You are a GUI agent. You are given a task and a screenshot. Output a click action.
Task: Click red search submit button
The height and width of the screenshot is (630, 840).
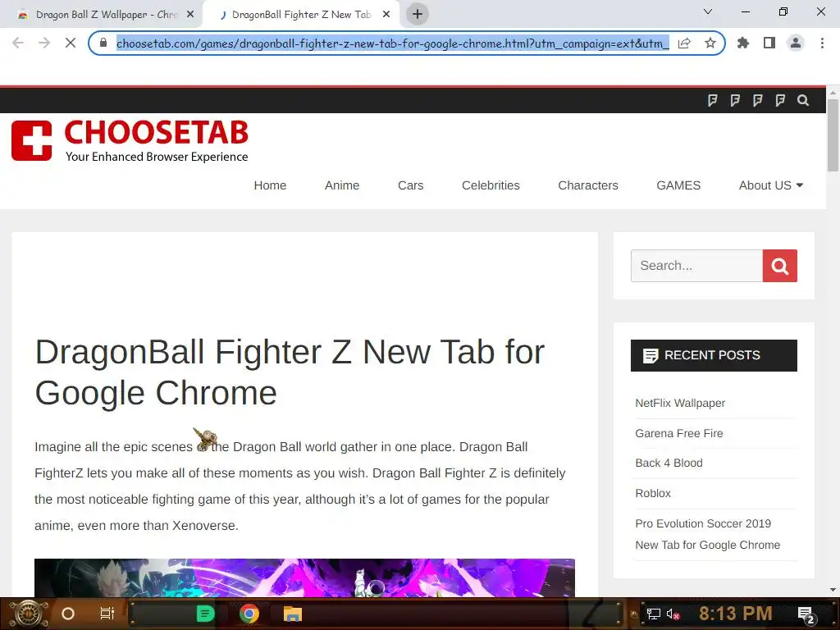tap(779, 266)
